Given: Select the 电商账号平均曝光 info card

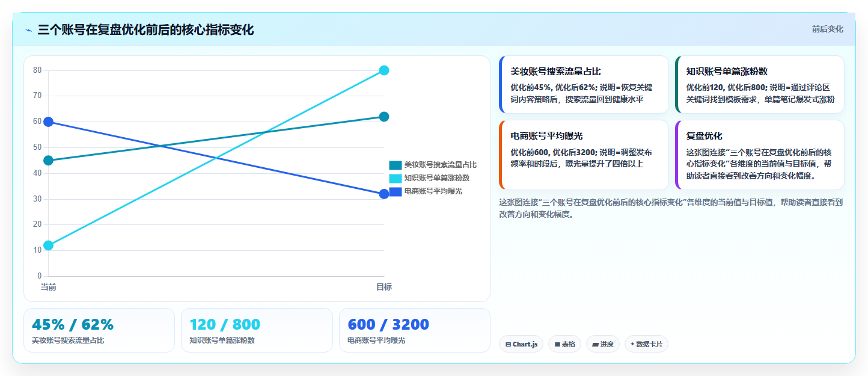Looking at the screenshot, I should [x=584, y=155].
